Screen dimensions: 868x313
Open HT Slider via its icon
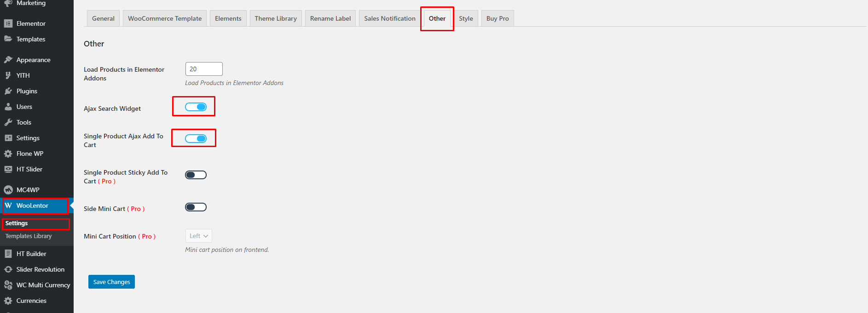click(8, 169)
